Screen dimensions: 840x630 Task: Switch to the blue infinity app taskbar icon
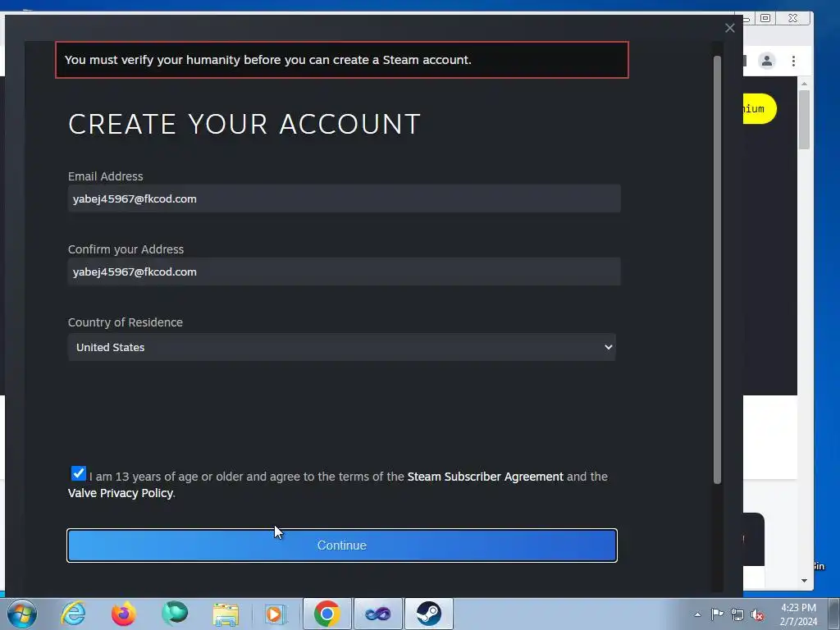click(377, 614)
